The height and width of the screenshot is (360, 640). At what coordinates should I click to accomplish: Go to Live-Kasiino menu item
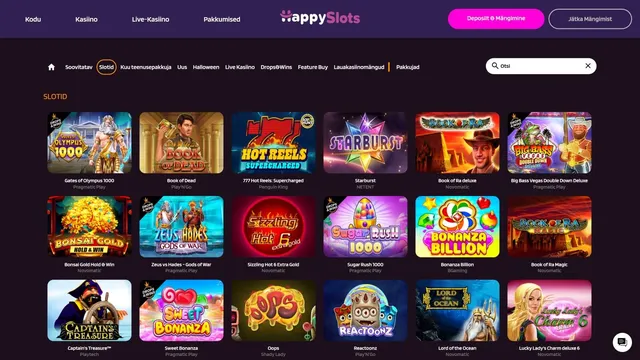pos(150,19)
